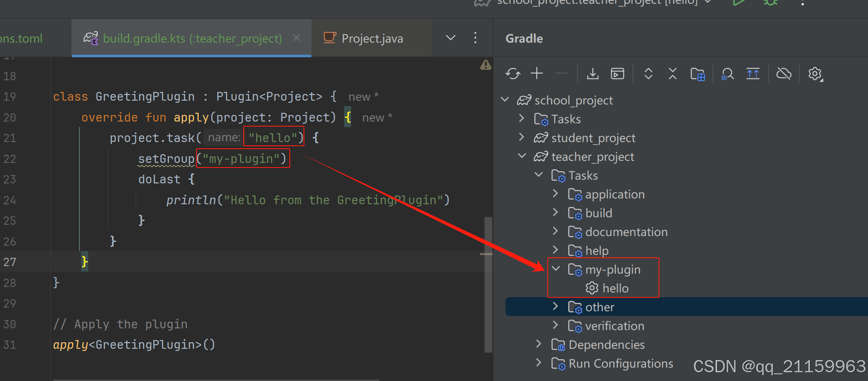Open Gradle settings gear icon
Screen dimensions: 868x381
pos(814,74)
